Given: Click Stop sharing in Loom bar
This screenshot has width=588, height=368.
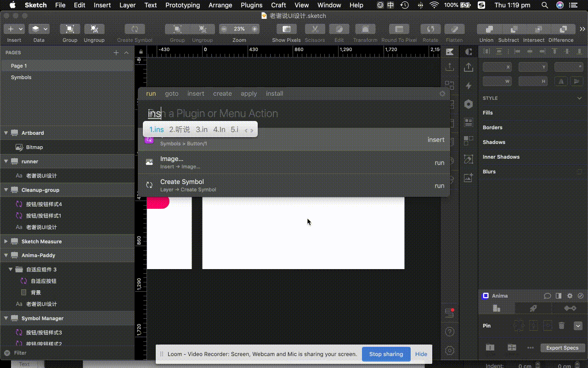Looking at the screenshot, I should 386,354.
